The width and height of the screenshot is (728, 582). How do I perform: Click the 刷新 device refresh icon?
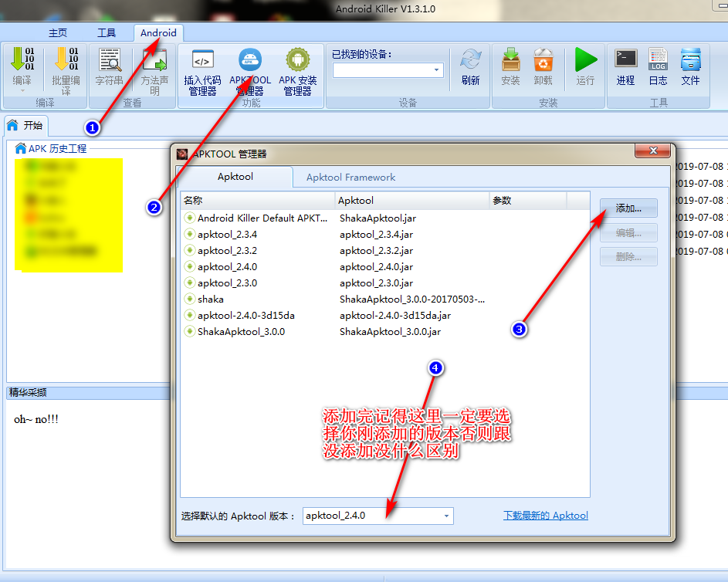[x=470, y=66]
